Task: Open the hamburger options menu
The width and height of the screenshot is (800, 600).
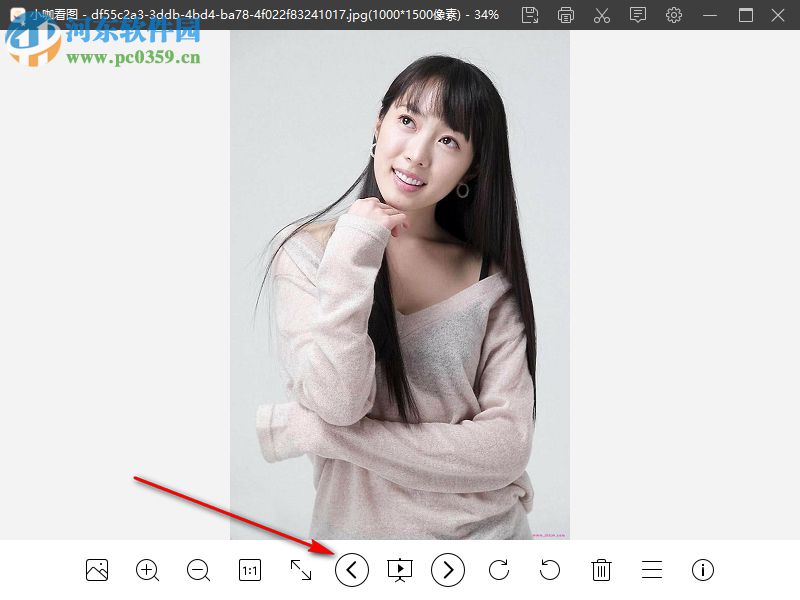Action: (x=651, y=570)
